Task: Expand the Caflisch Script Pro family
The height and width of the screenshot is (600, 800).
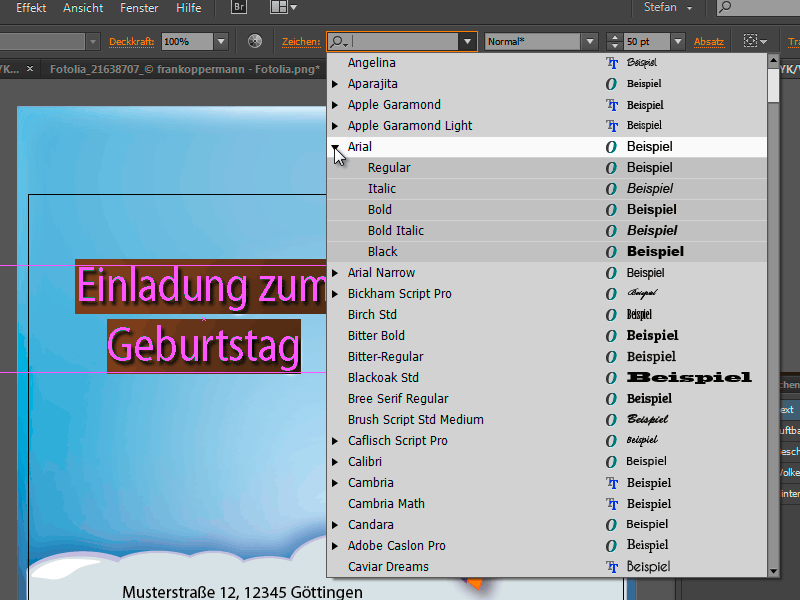Action: [335, 441]
